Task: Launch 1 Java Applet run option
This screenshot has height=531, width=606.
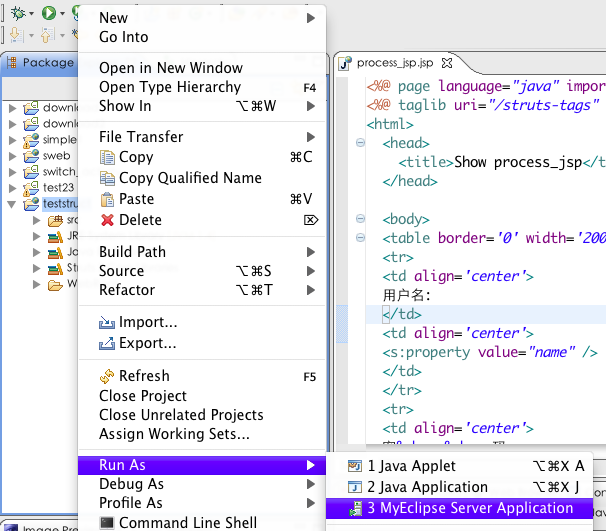Action: tap(411, 466)
